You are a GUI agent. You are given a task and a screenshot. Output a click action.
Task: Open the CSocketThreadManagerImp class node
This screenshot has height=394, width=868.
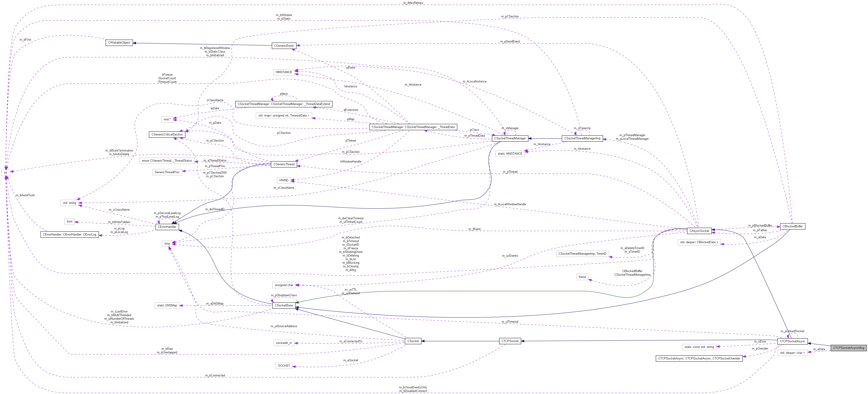(582, 138)
